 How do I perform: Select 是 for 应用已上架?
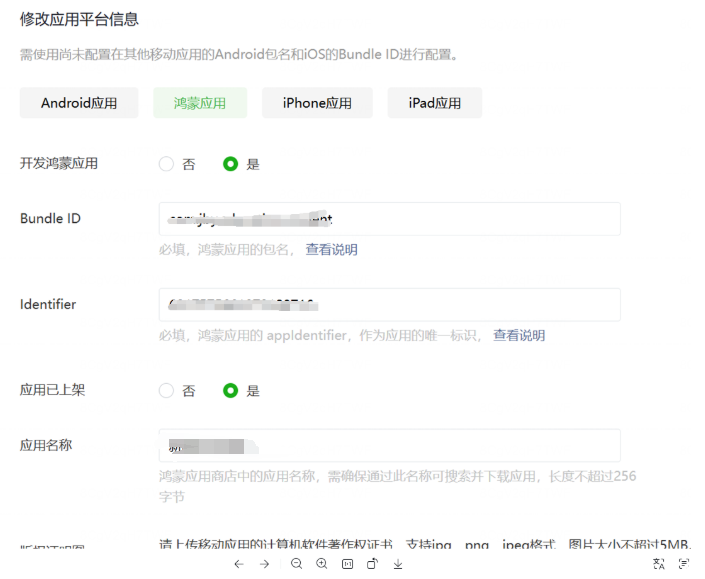tap(231, 391)
